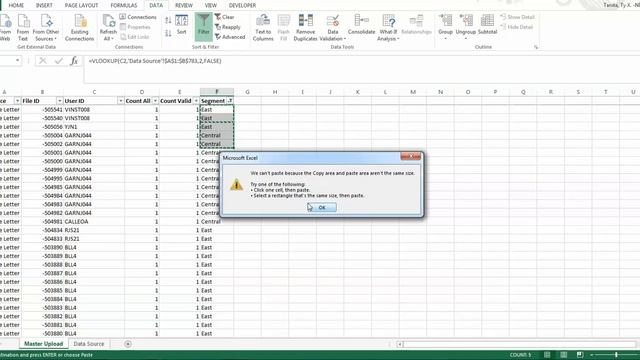The height and width of the screenshot is (360, 640).
Task: Open Outline dialog launcher
Action: pyautogui.click(x=536, y=47)
